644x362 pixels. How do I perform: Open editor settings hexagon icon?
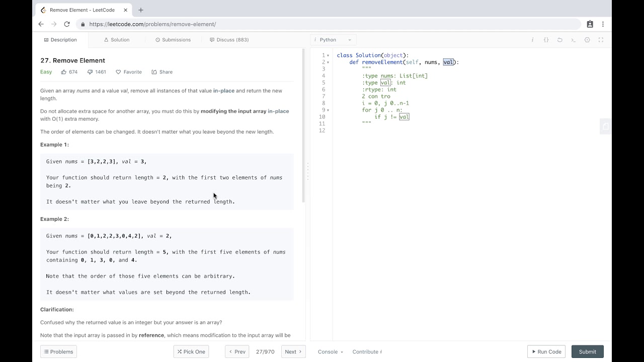click(x=587, y=40)
